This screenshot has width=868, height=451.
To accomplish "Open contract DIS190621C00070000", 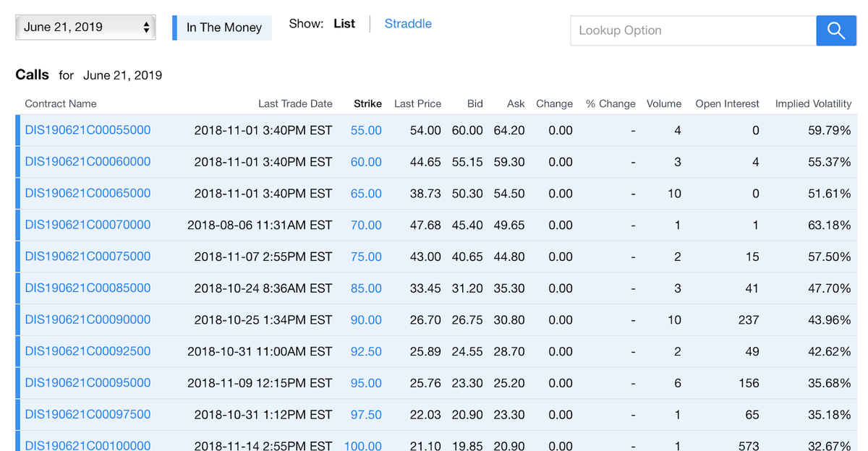I will (88, 225).
